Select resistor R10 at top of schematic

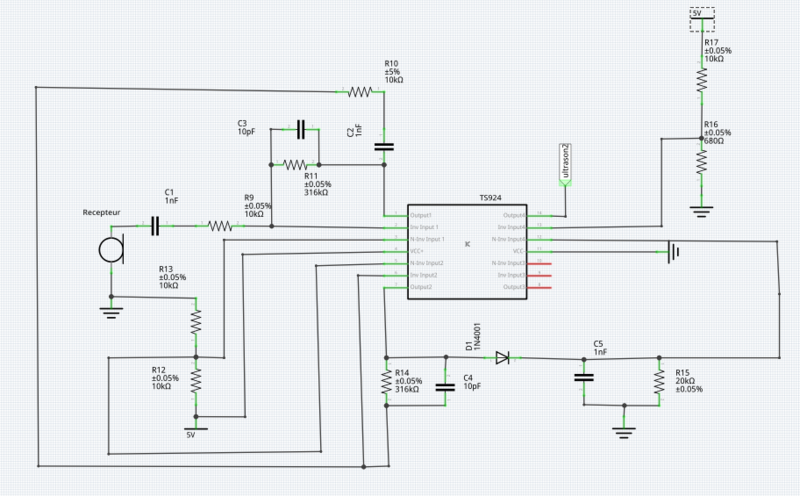pyautogui.click(x=360, y=92)
